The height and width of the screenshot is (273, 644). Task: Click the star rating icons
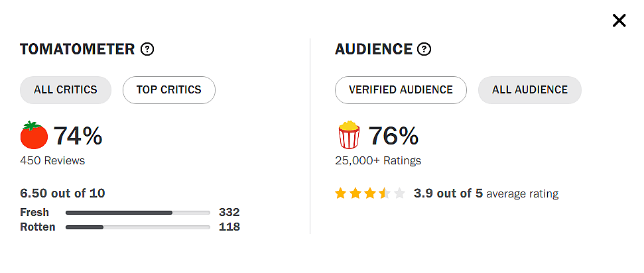(369, 193)
